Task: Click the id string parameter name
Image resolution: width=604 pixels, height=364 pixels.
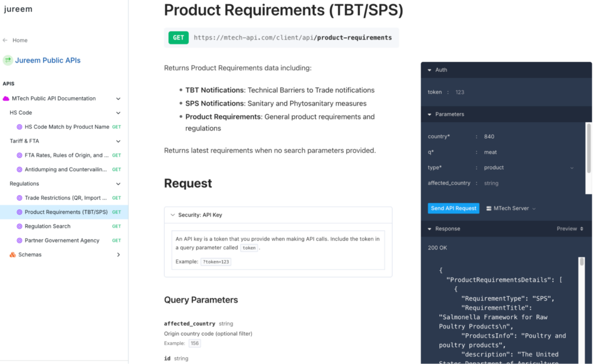Action: click(x=167, y=359)
